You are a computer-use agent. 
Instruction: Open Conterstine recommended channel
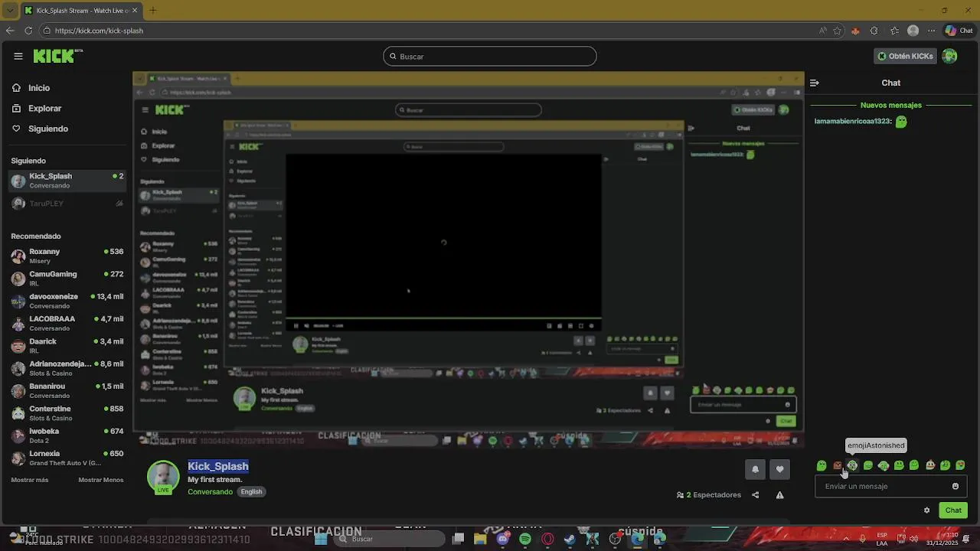tap(67, 413)
